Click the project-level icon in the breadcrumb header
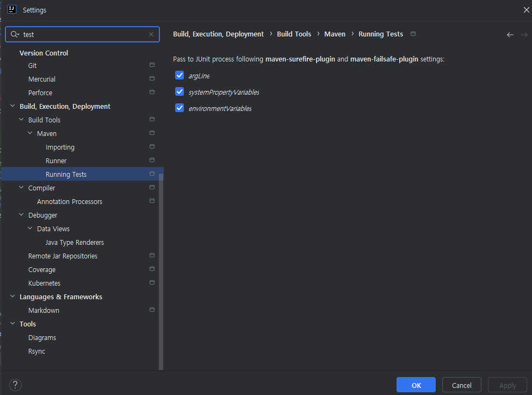The width and height of the screenshot is (532, 395). click(413, 34)
